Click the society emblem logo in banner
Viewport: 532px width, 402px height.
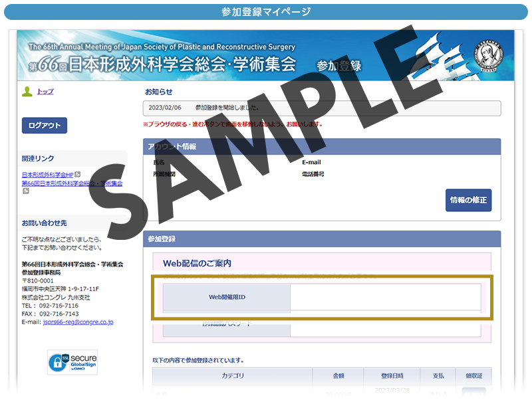489,56
